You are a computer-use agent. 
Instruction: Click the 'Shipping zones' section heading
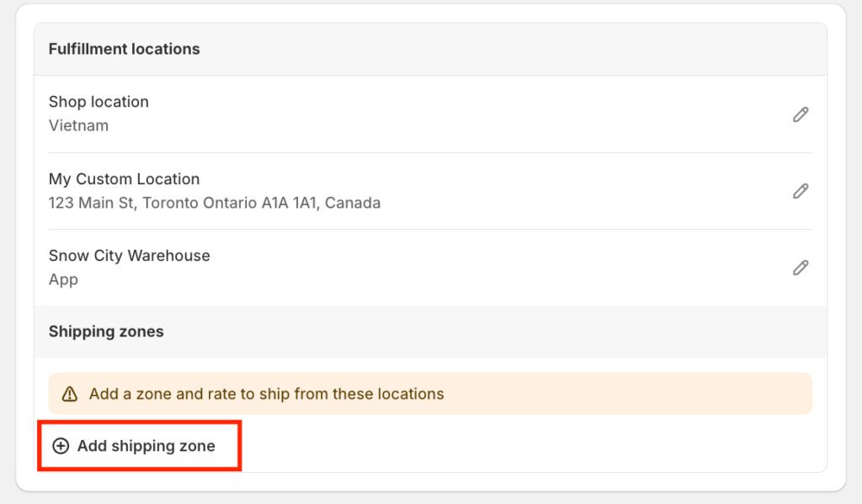[x=106, y=332]
